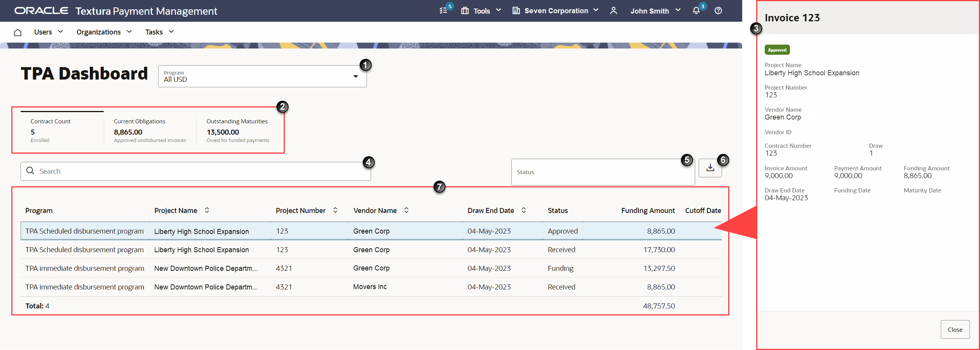Click the Funding Amount column header
This screenshot has height=350, width=980.
click(x=648, y=210)
